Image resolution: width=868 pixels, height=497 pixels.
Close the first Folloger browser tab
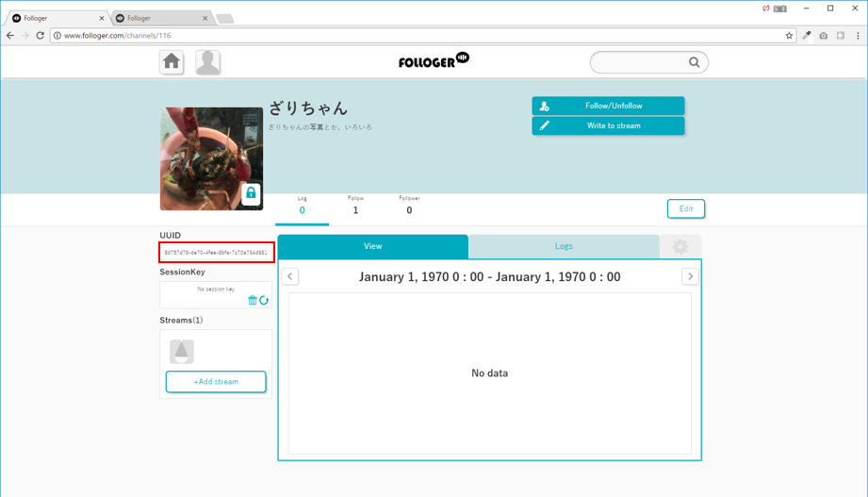pos(101,18)
